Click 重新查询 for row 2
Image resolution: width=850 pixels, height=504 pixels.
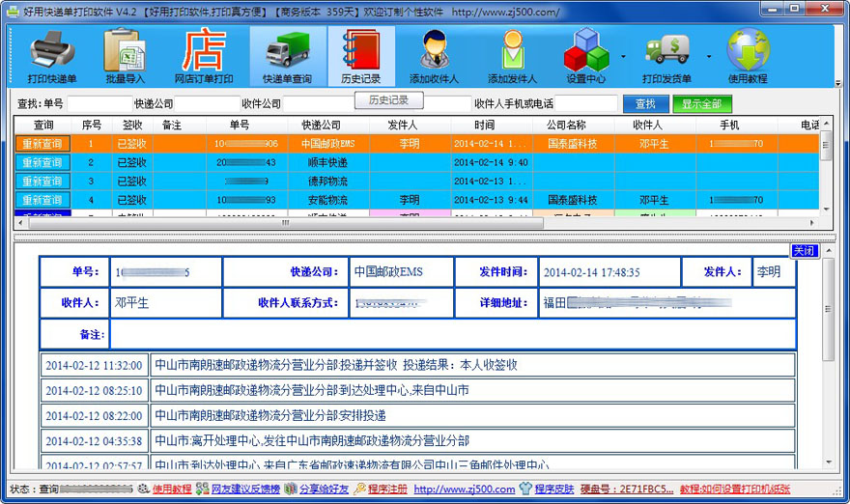[42, 162]
